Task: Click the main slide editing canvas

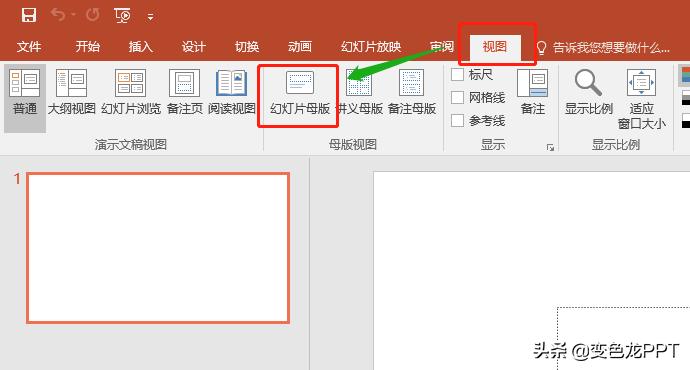Action: click(x=532, y=271)
